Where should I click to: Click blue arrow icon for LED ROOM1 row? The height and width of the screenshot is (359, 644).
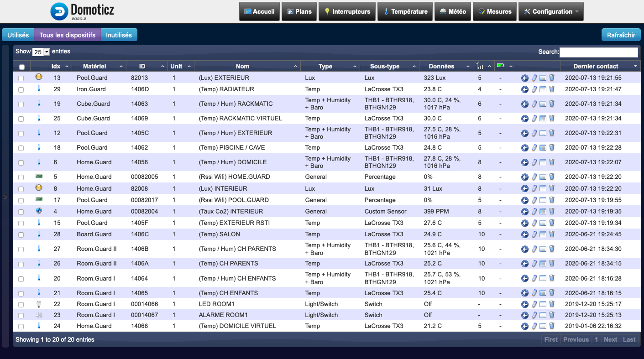525,304
